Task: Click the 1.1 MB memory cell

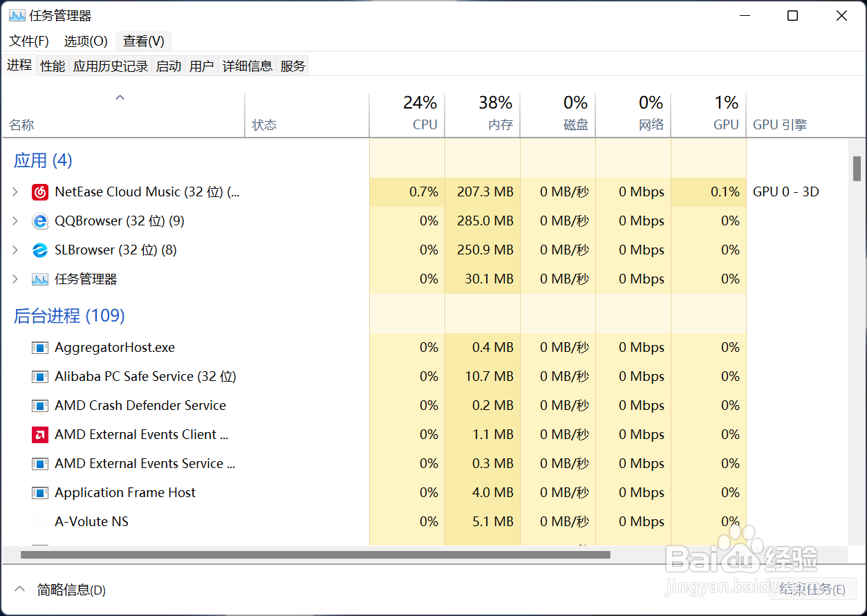Action: click(483, 435)
